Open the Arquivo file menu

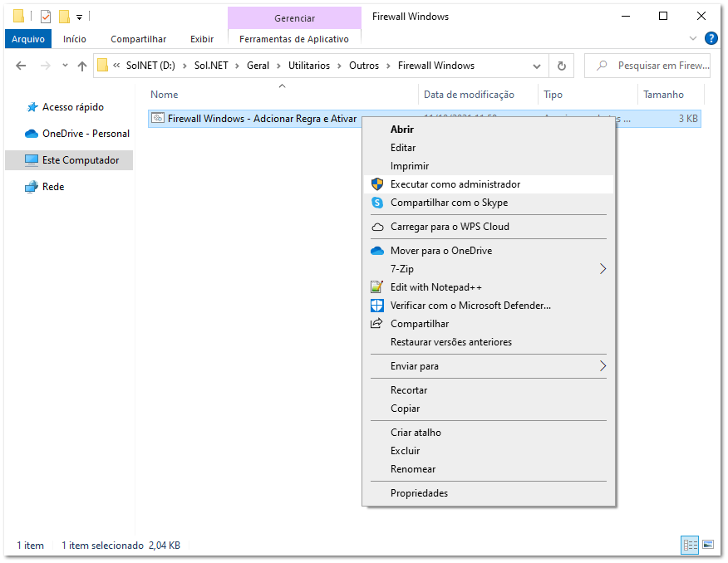tap(27, 39)
